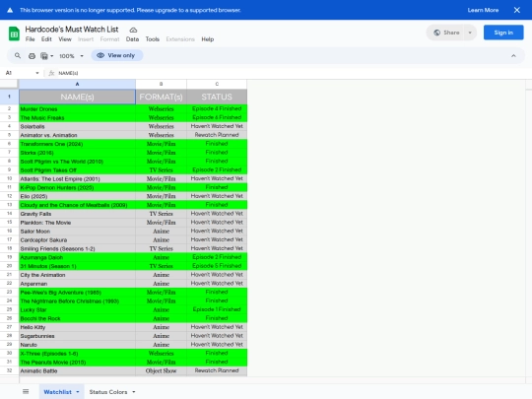Viewport: 532px width, 399px height.
Task: Select the Naruto cell
Action: 77,345
